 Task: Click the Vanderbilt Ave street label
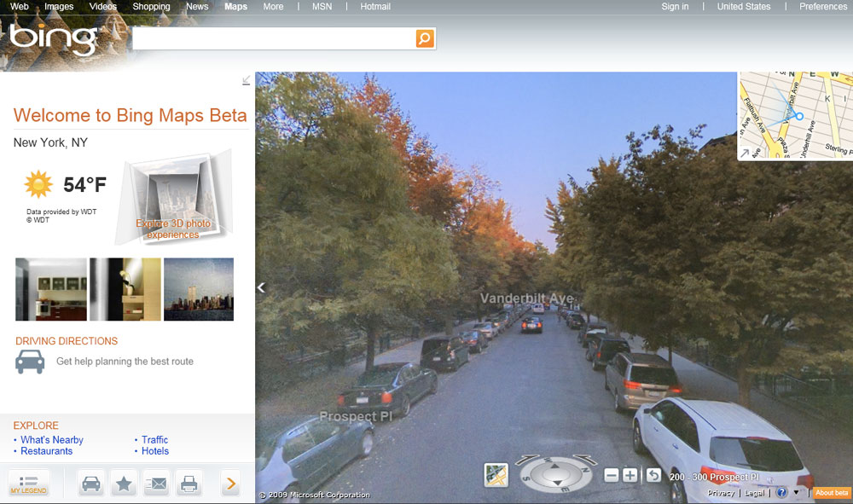526,298
